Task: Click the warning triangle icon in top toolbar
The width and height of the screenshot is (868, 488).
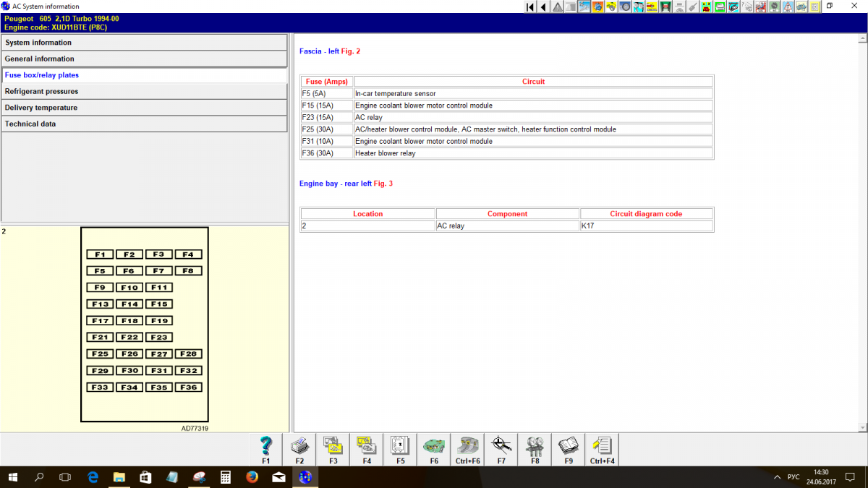Action: click(x=558, y=7)
